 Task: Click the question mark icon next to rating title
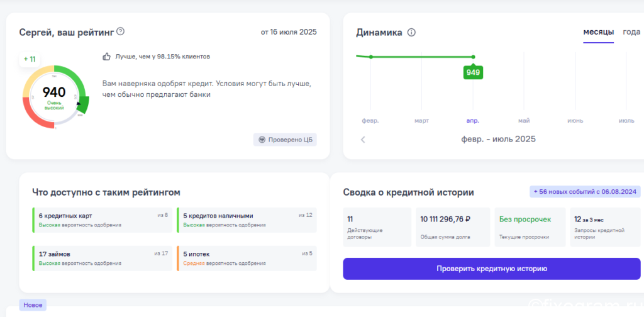[x=120, y=31]
